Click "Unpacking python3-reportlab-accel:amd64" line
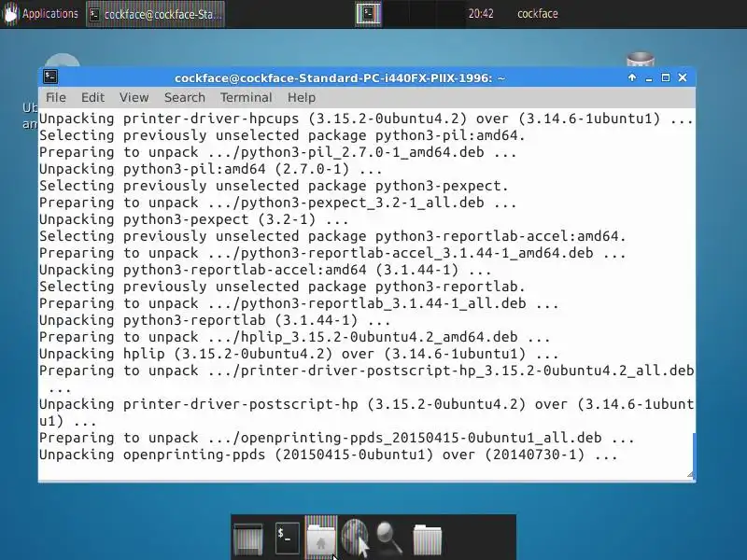This screenshot has width=747, height=560. (265, 270)
